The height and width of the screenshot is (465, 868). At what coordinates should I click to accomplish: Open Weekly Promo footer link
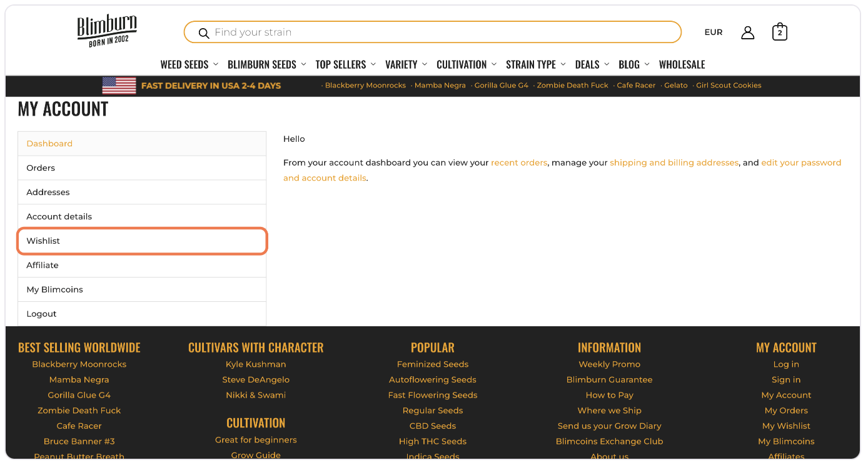coord(610,364)
